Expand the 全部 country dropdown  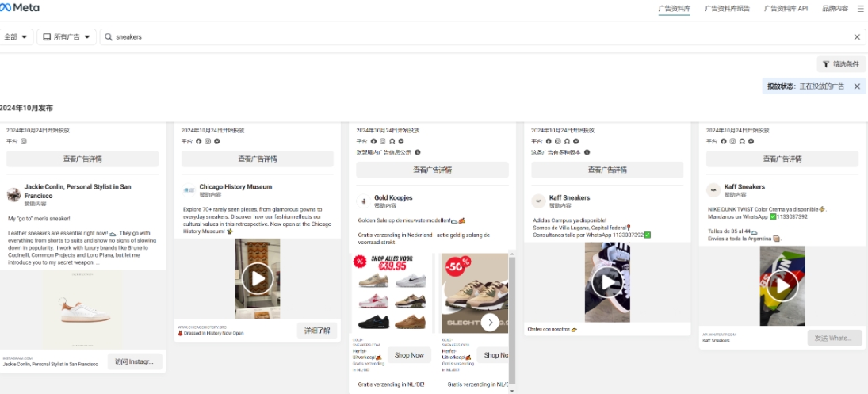[x=16, y=37]
